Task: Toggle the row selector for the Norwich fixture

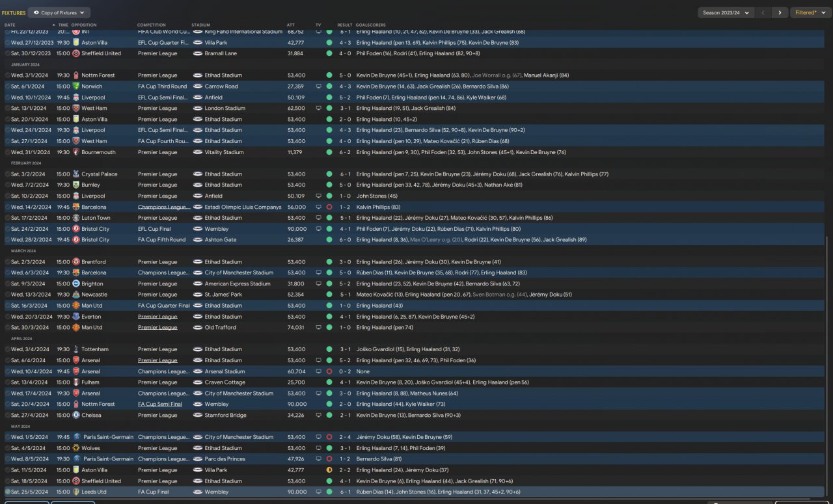Action: tap(7, 86)
